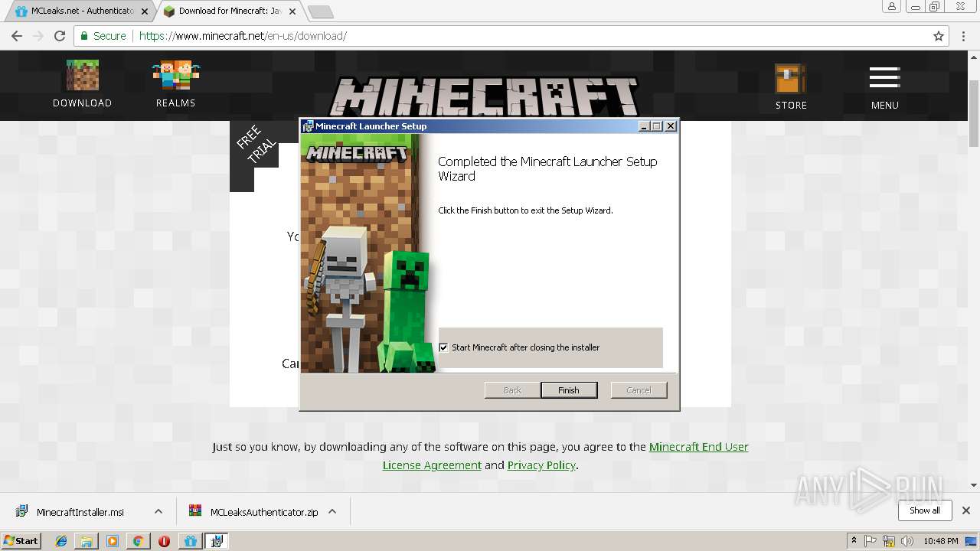Open the Windows Start menu

tap(21, 540)
